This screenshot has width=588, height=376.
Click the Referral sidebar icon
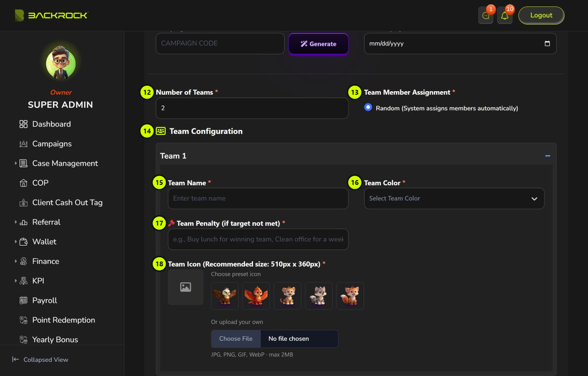pos(24,222)
